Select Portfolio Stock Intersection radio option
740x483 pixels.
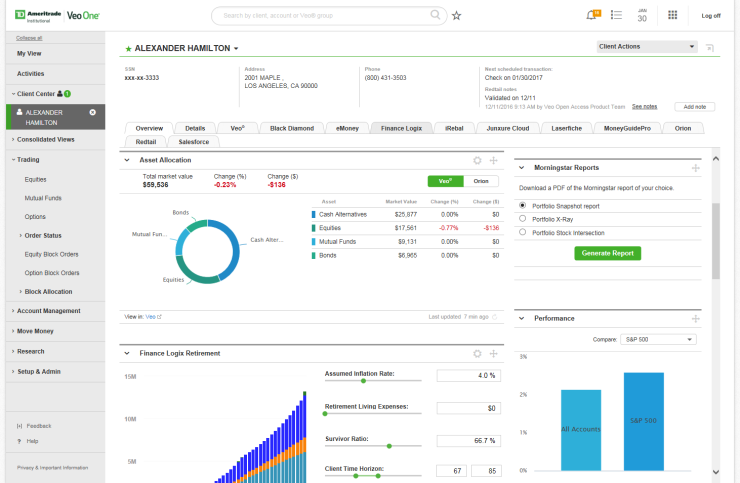click(x=522, y=232)
